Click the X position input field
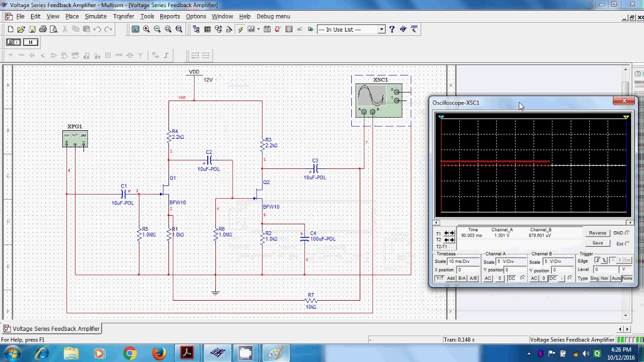 tap(468, 270)
